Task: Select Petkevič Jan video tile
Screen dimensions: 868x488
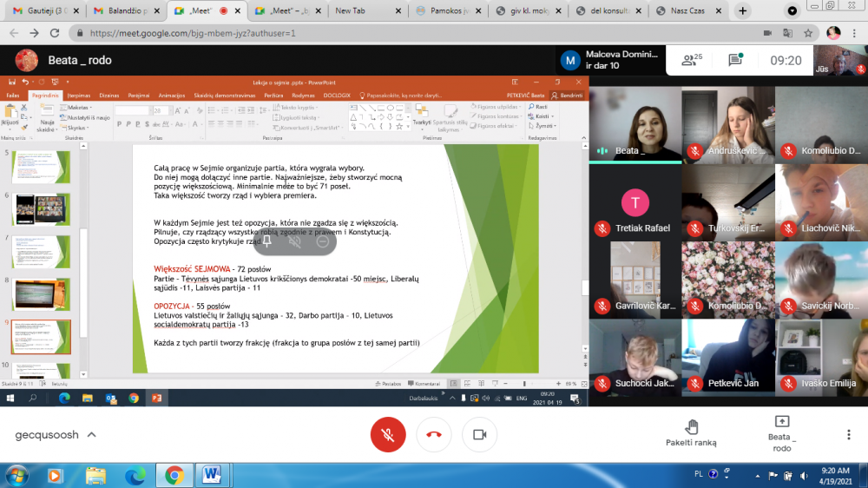Action: tap(728, 357)
